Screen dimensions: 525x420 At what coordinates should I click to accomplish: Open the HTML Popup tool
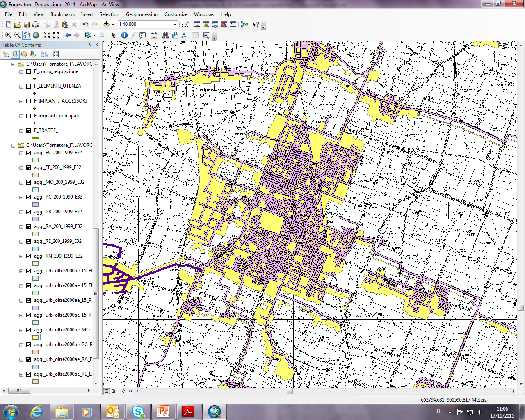pyautogui.click(x=142, y=35)
